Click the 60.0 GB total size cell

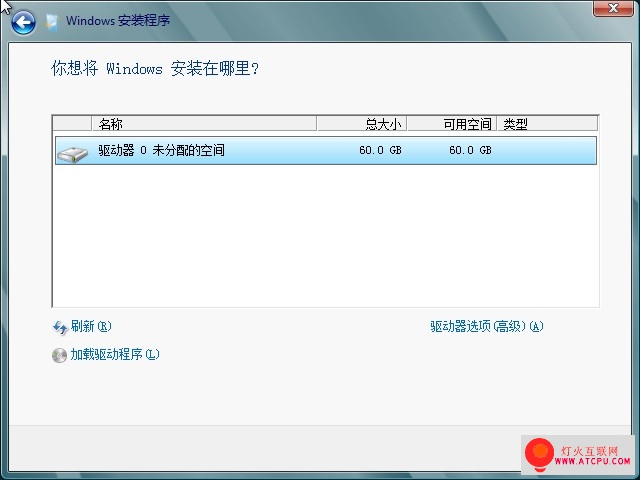[380, 150]
